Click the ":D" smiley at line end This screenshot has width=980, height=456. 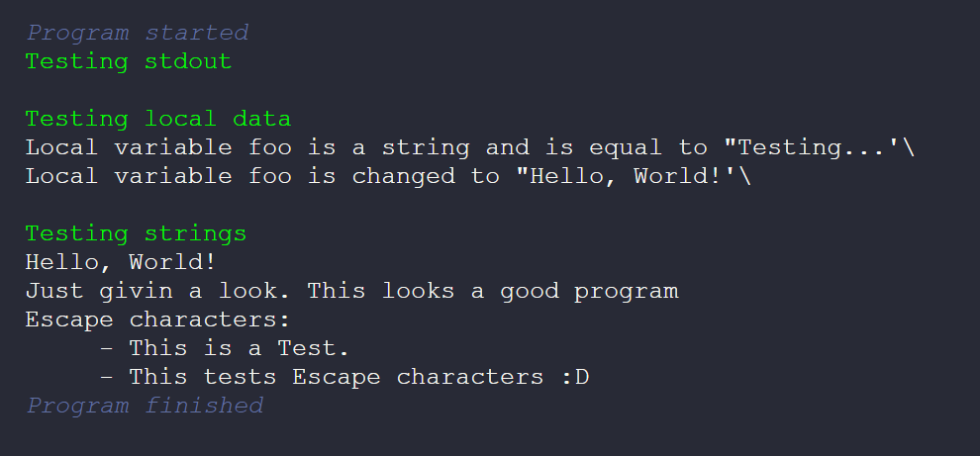pyautogui.click(x=575, y=377)
